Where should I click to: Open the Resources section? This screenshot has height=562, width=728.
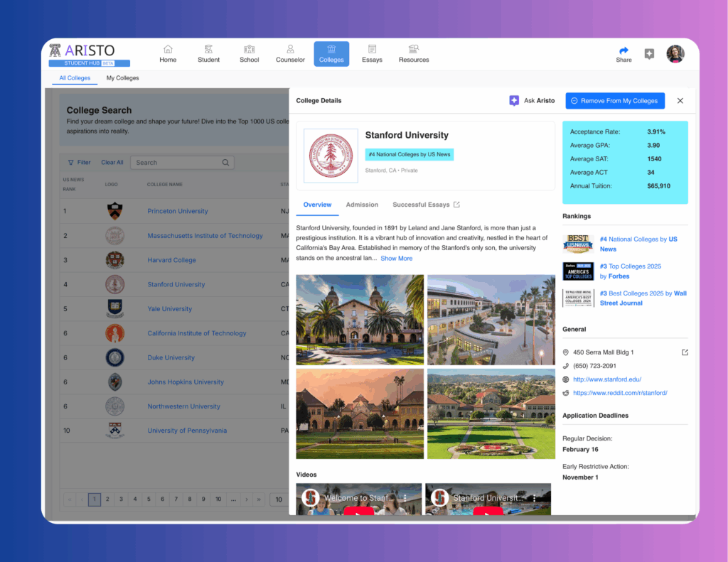point(414,54)
